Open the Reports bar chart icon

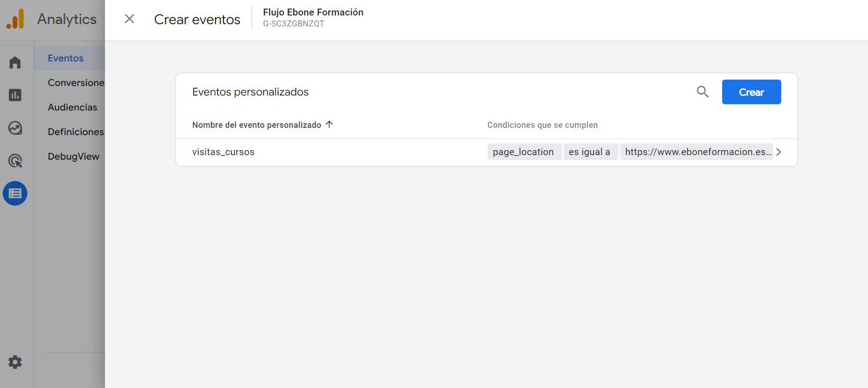[15, 95]
